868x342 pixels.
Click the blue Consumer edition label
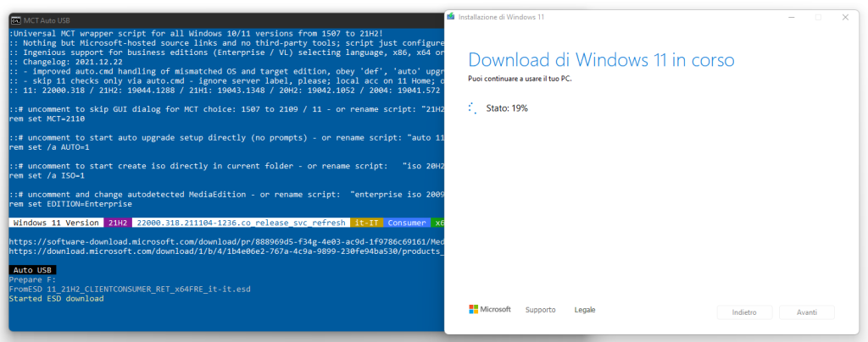click(x=407, y=223)
